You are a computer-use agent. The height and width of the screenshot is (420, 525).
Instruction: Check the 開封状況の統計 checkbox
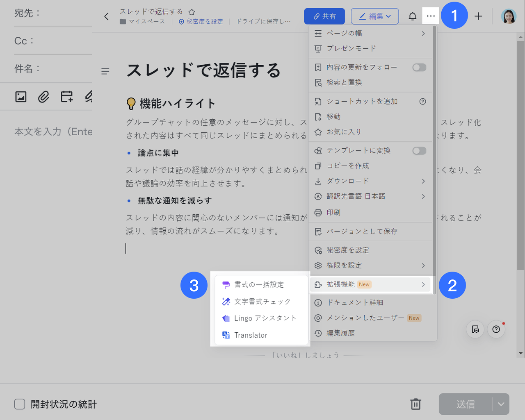coord(20,404)
